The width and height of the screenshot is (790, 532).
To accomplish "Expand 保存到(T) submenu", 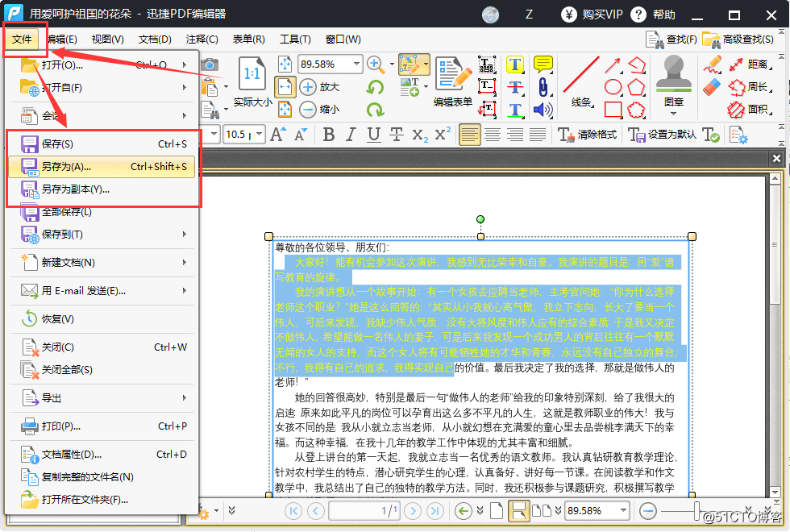I will coord(185,235).
